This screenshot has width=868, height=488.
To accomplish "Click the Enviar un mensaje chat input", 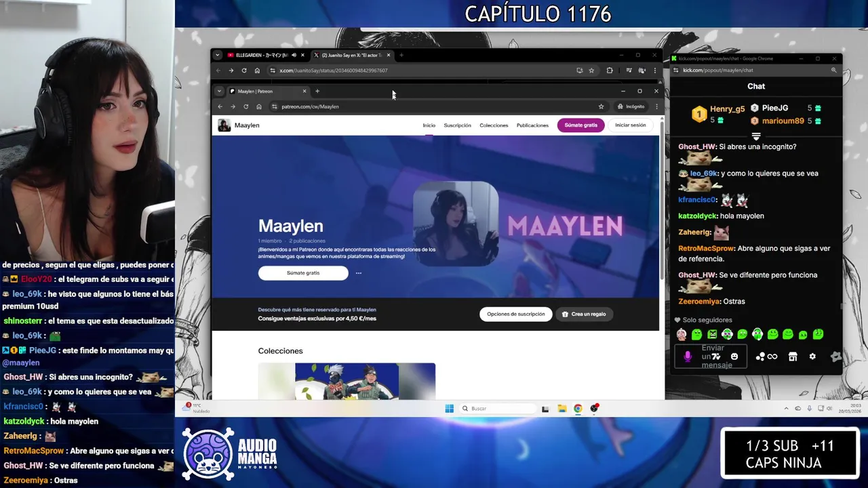I will [712, 357].
